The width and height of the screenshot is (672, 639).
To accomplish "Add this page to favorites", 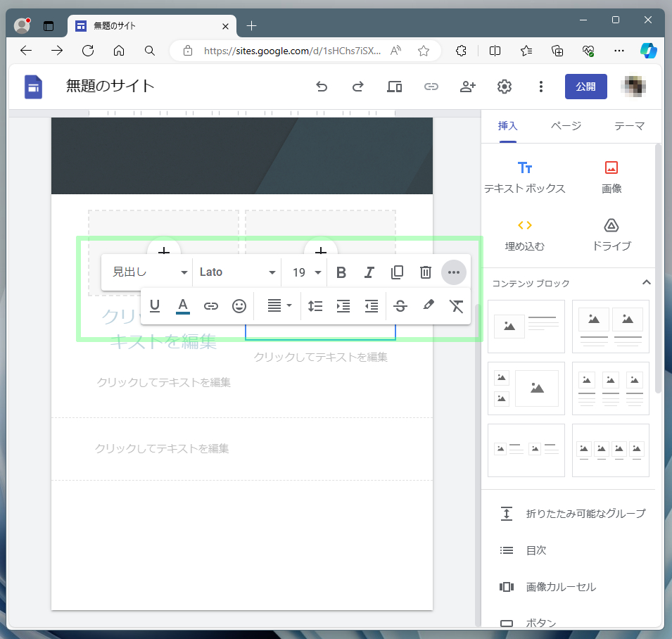I will click(x=424, y=51).
